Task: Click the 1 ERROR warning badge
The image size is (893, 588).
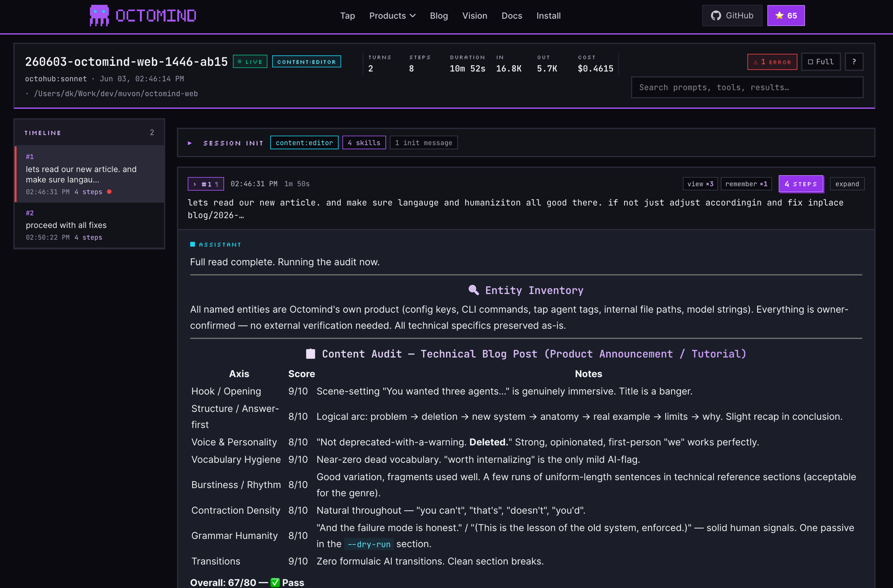Action: 772,62
